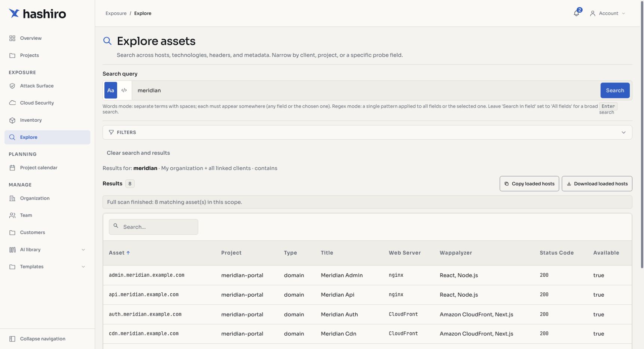Click api.meridian.example.com asset cell
Viewport: 644px width, 349px height.
pyautogui.click(x=144, y=295)
